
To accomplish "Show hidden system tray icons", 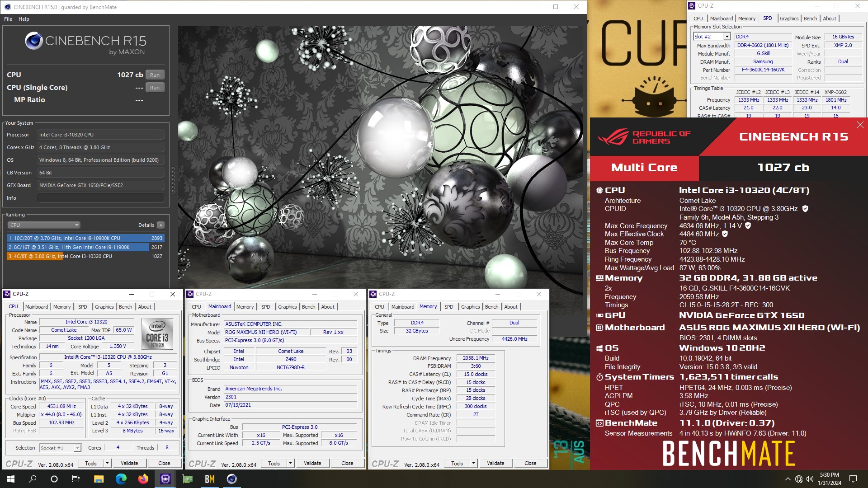I will point(788,479).
